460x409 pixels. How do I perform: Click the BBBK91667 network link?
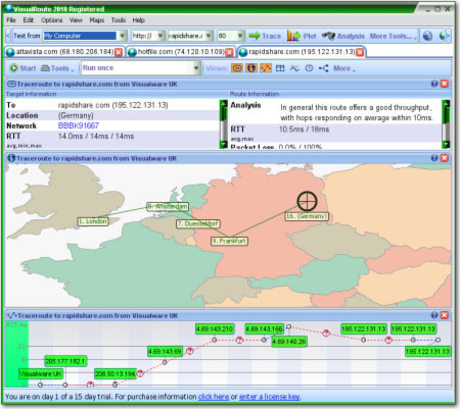pyautogui.click(x=78, y=125)
